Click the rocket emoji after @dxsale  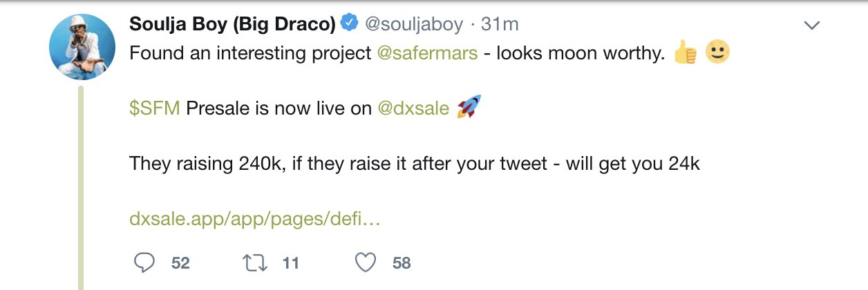coord(469,108)
